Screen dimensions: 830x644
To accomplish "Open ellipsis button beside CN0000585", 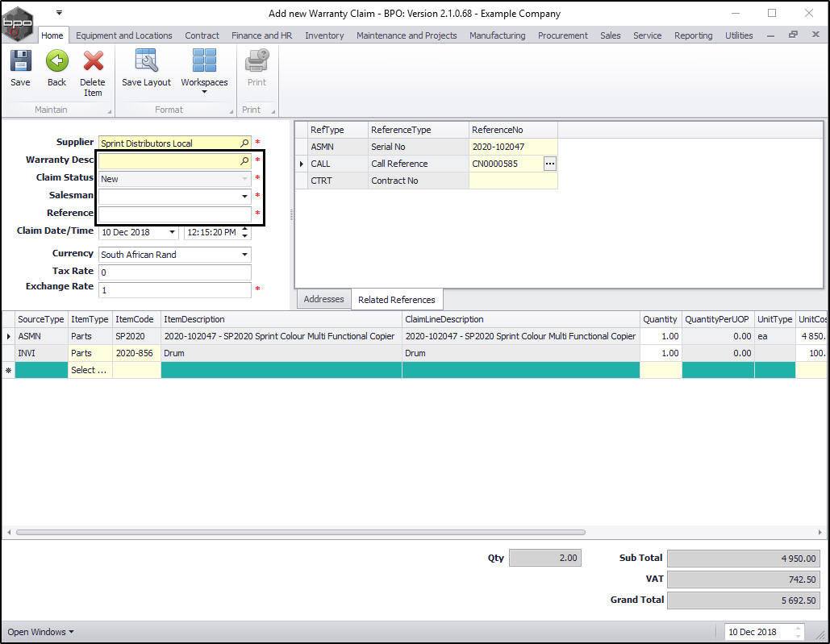I will coord(550,164).
